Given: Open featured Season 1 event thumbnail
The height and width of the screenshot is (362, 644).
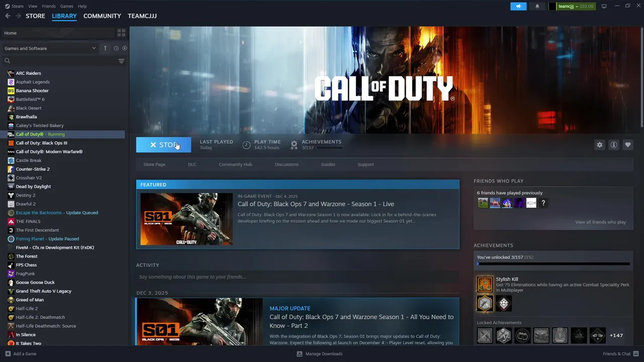Looking at the screenshot, I should coord(186,219).
